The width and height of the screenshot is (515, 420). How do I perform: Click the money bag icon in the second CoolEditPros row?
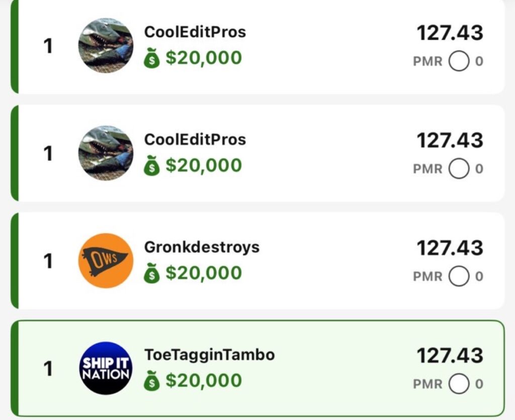click(x=151, y=166)
